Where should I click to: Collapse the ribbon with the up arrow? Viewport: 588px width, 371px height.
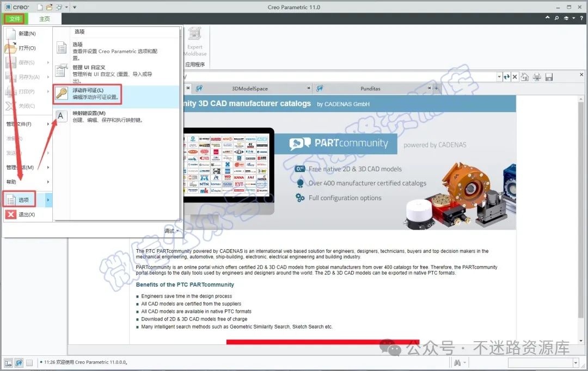(548, 18)
